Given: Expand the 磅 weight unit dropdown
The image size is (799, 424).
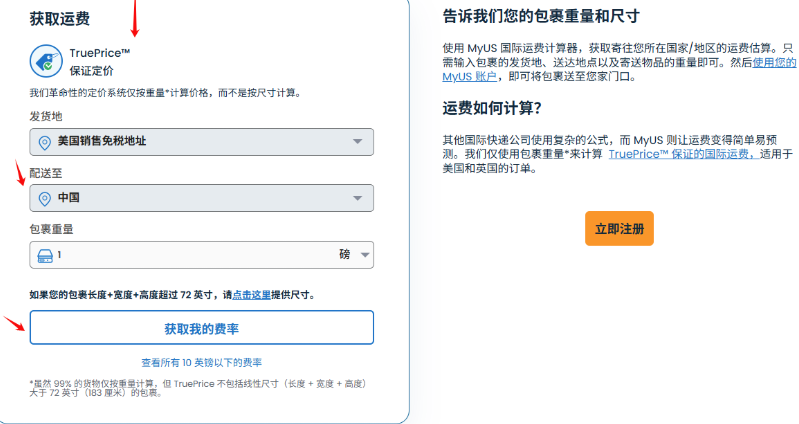Looking at the screenshot, I should click(365, 255).
